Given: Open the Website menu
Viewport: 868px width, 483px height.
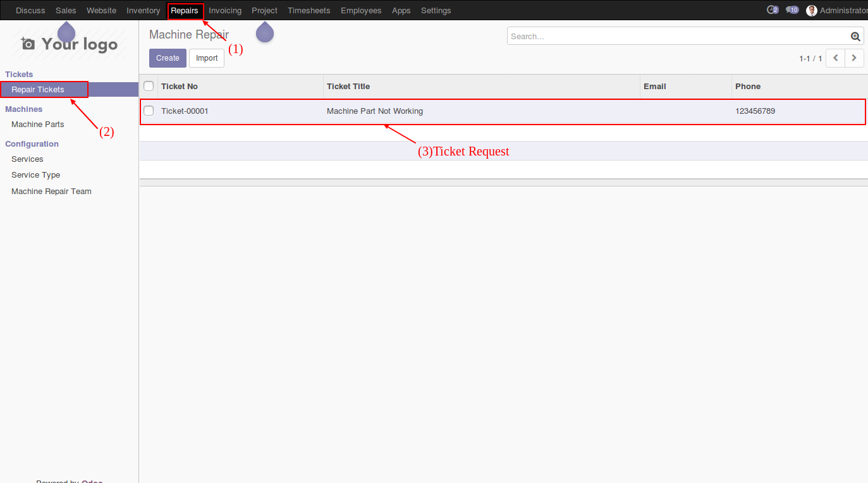Looking at the screenshot, I should coord(101,10).
